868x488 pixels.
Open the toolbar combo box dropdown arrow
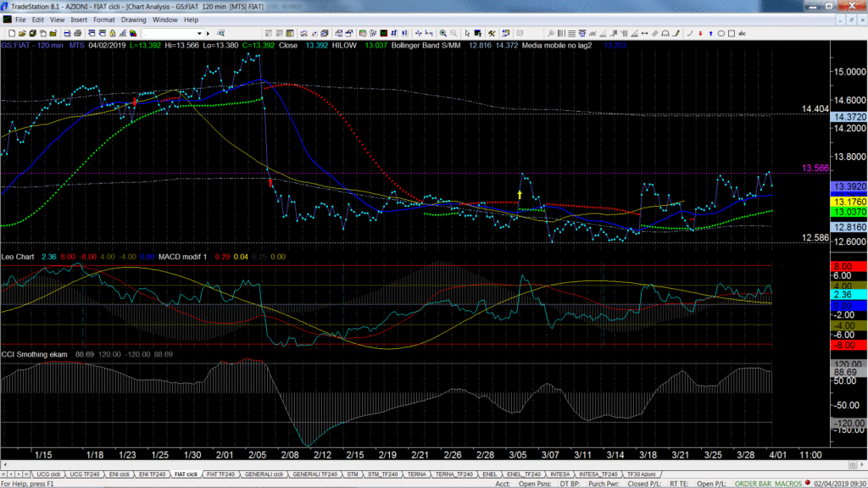point(199,33)
